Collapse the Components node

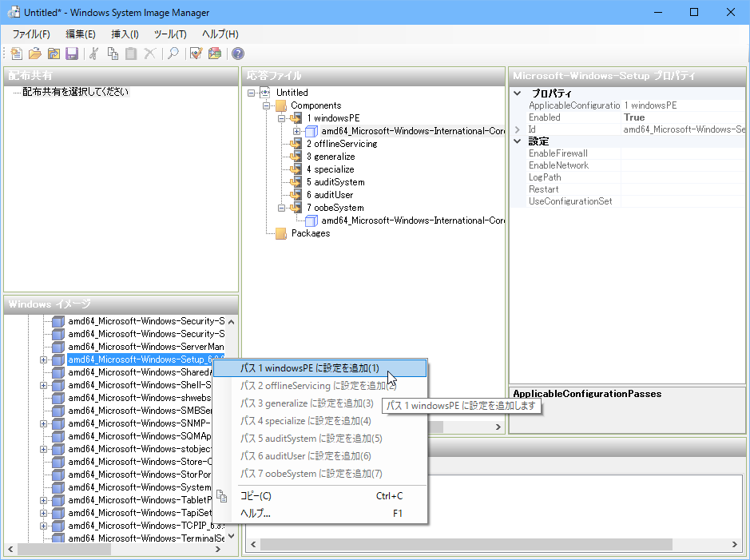(x=267, y=105)
